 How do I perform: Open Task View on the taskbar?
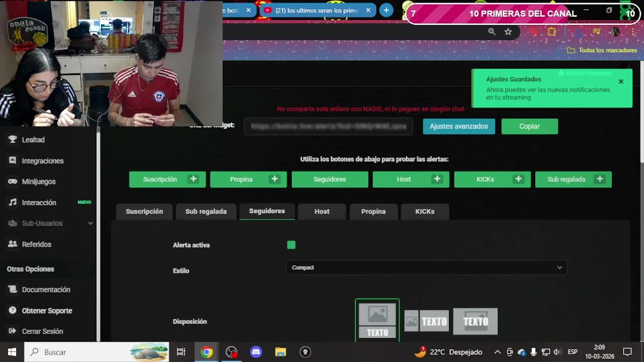point(181,352)
